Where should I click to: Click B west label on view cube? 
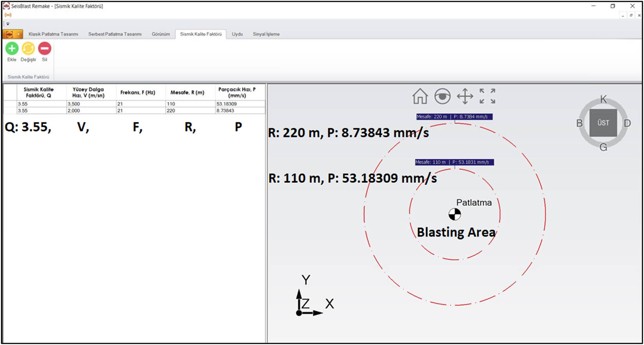click(580, 123)
